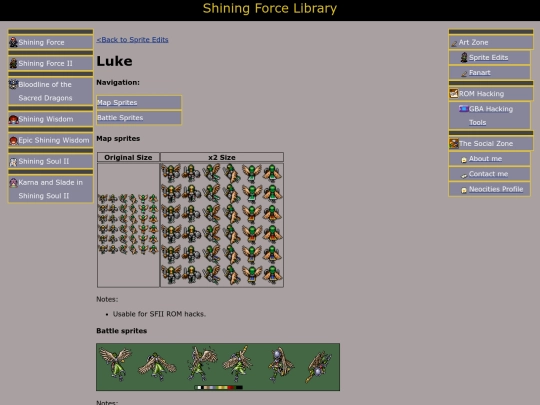
Task: Click the Usable for SFII ROM hacks note
Action: (x=159, y=314)
